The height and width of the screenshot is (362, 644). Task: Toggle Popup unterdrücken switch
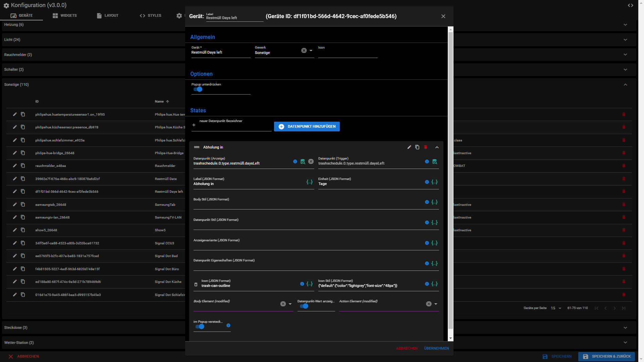pos(198,89)
